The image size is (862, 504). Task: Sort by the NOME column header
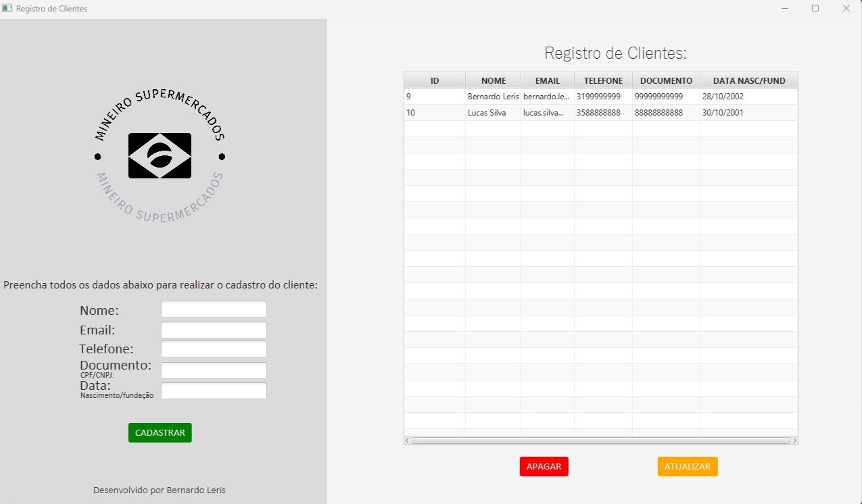coord(493,80)
